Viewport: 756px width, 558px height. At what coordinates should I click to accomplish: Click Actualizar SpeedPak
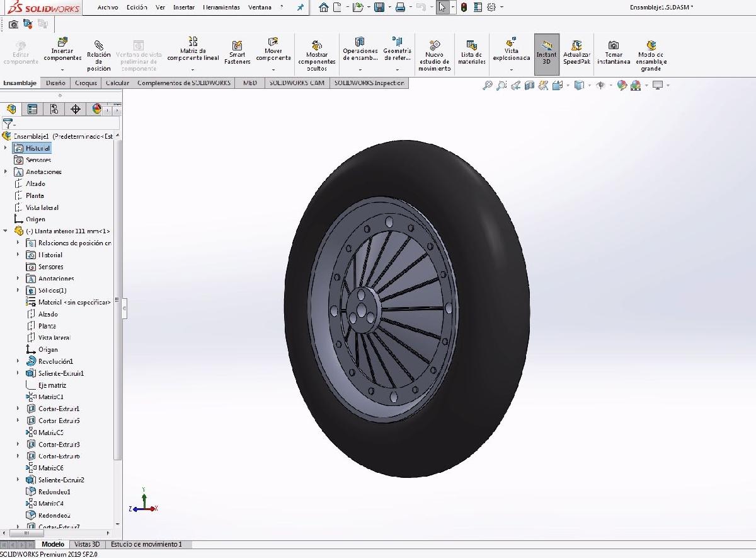point(576,53)
